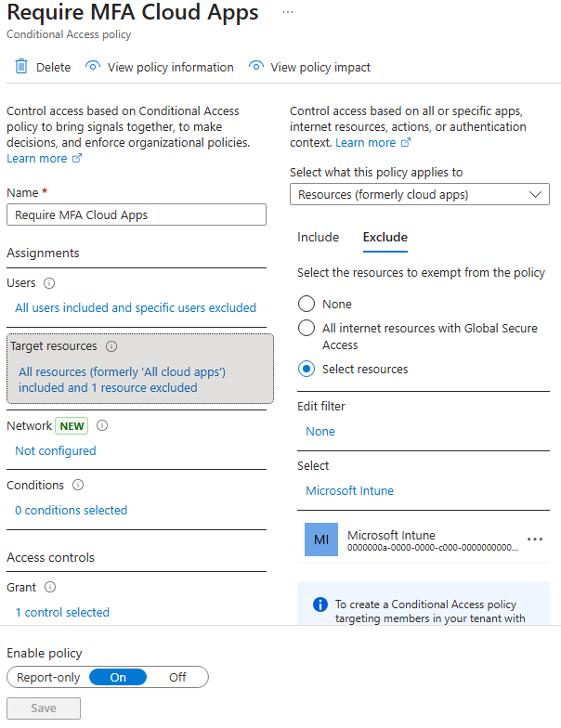Click the info icon beside Users

(49, 283)
